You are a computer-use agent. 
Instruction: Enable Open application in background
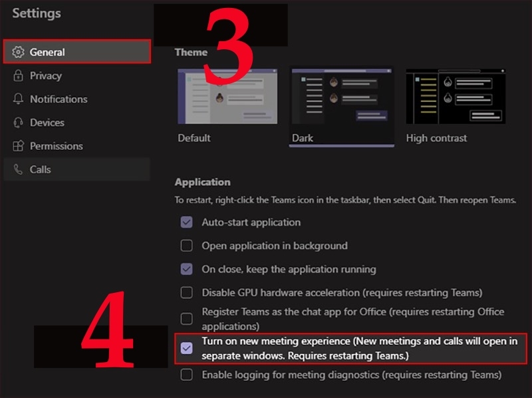click(187, 246)
